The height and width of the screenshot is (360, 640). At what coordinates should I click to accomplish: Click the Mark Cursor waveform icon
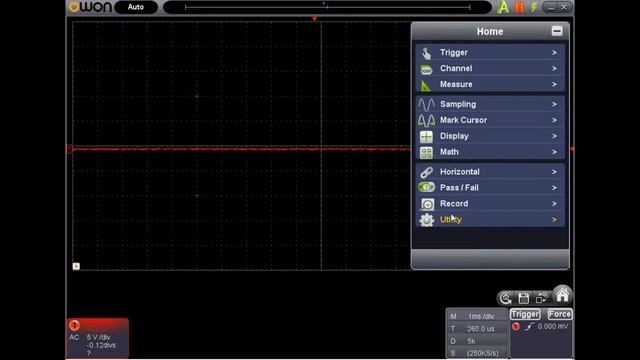[x=426, y=120]
